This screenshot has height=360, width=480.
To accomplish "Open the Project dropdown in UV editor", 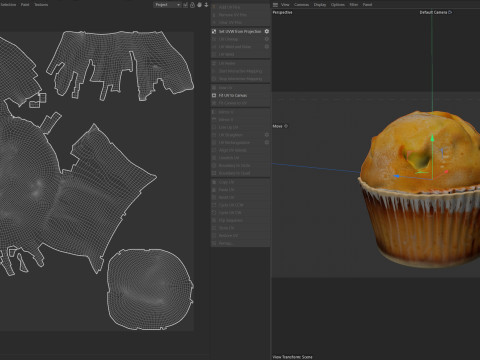I will 167,5.
